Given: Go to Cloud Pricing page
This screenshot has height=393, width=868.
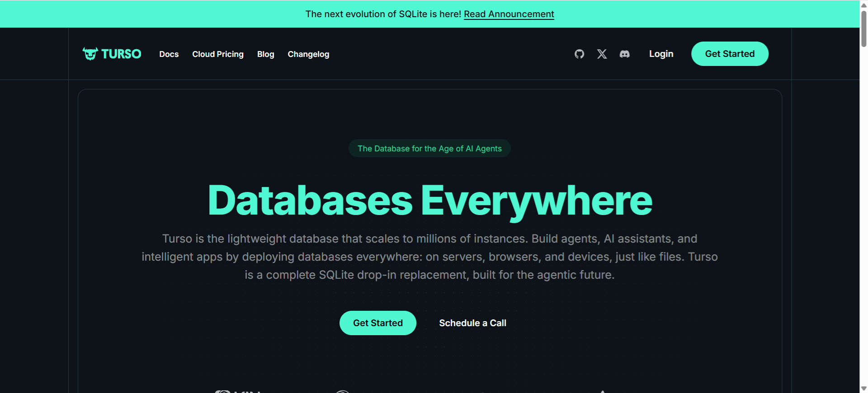Looking at the screenshot, I should (x=218, y=54).
